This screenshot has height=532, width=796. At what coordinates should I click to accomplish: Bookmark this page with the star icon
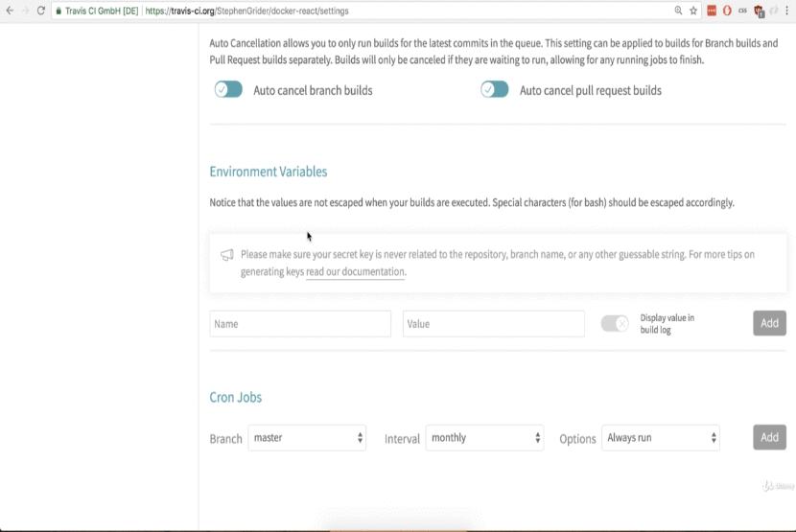(x=693, y=11)
